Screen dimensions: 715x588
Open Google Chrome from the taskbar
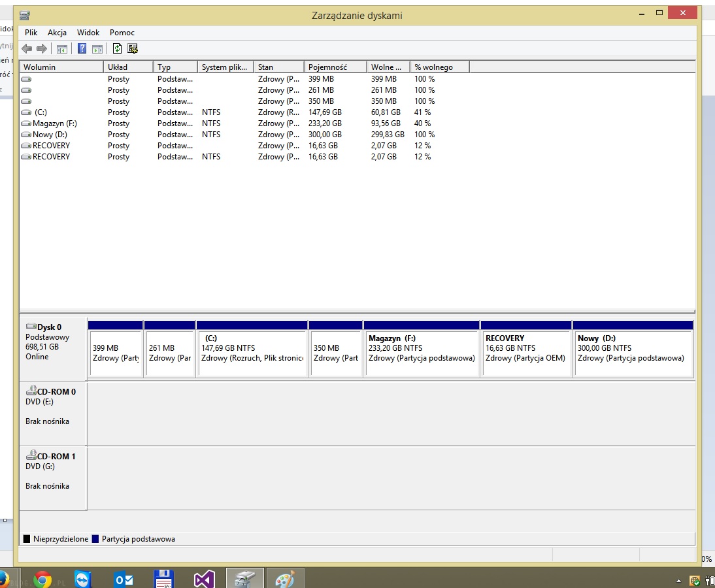[42, 580]
